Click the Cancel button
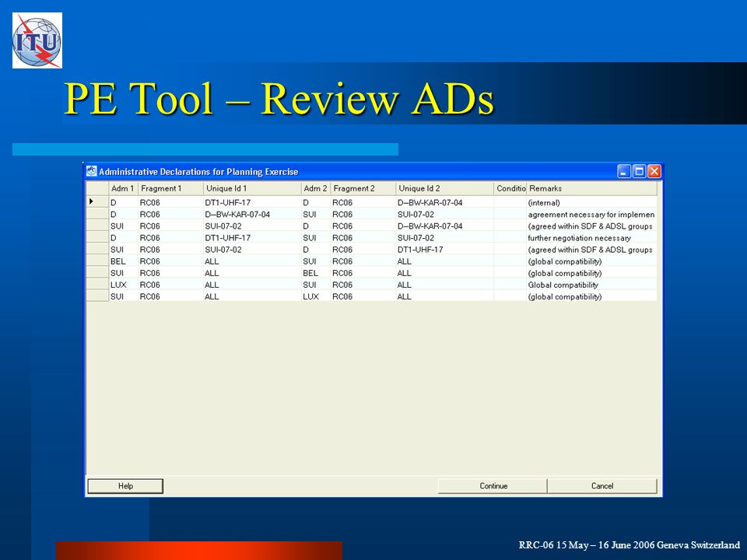The image size is (747, 560). click(x=602, y=485)
